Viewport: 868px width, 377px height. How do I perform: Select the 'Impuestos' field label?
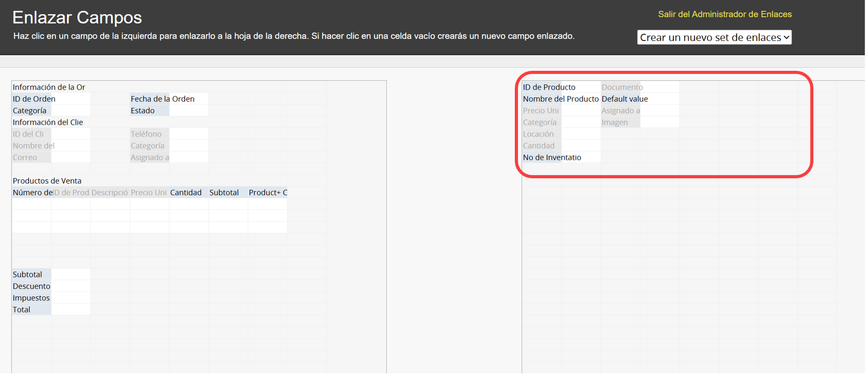(31, 298)
